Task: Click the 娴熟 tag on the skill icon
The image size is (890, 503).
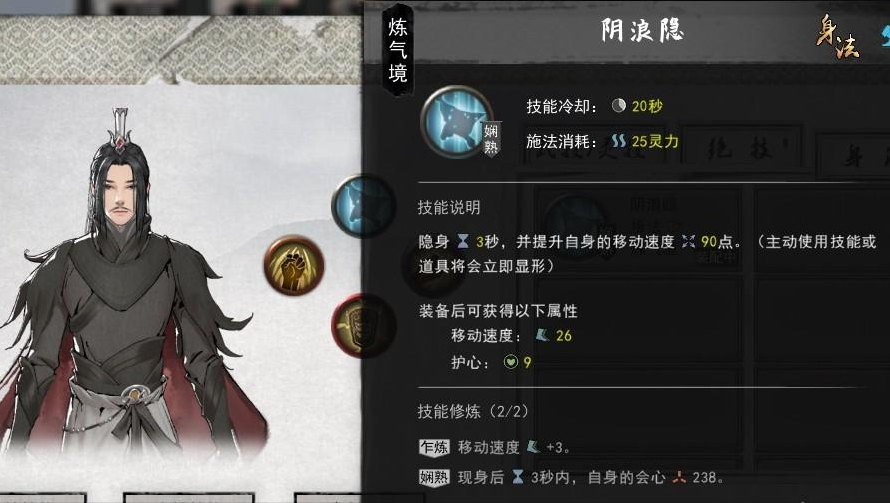Action: tap(491, 139)
